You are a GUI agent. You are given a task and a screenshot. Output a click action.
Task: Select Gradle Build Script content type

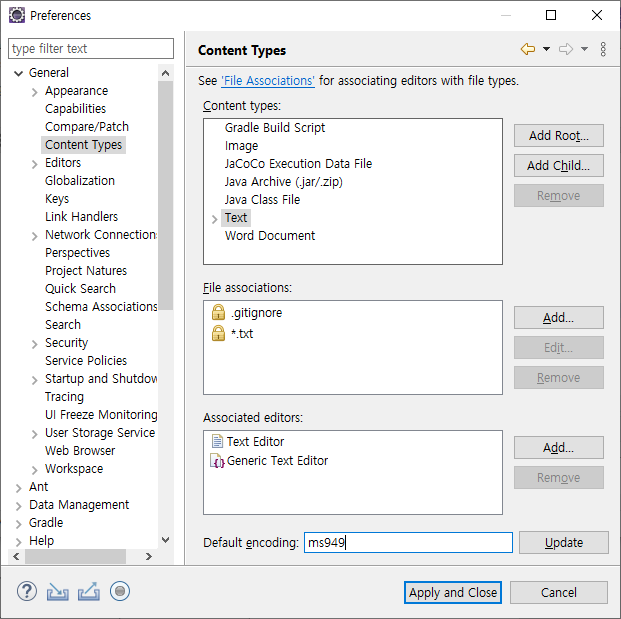275,128
